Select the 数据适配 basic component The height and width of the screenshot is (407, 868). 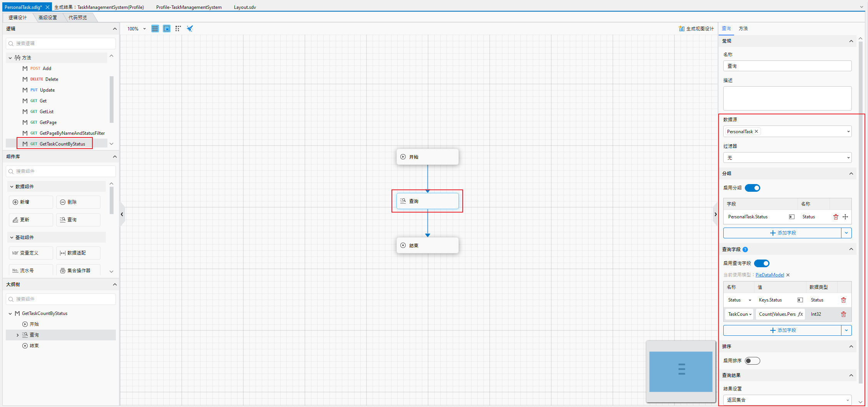tap(78, 253)
